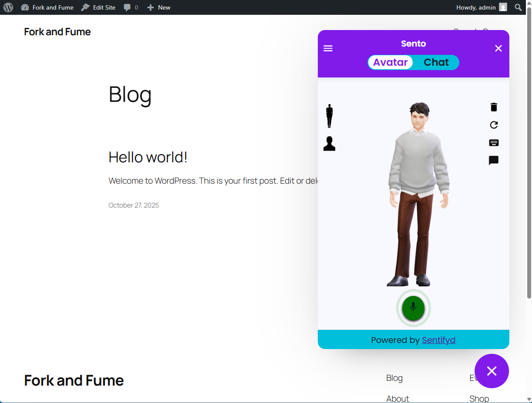The image size is (532, 403).
Task: Open the Sento hamburger menu
Action: pos(328,48)
